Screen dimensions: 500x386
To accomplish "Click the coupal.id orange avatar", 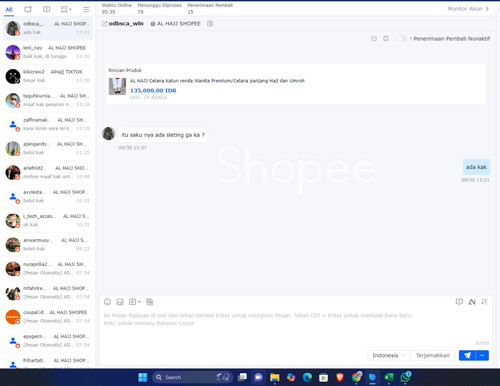I will 13,317.
